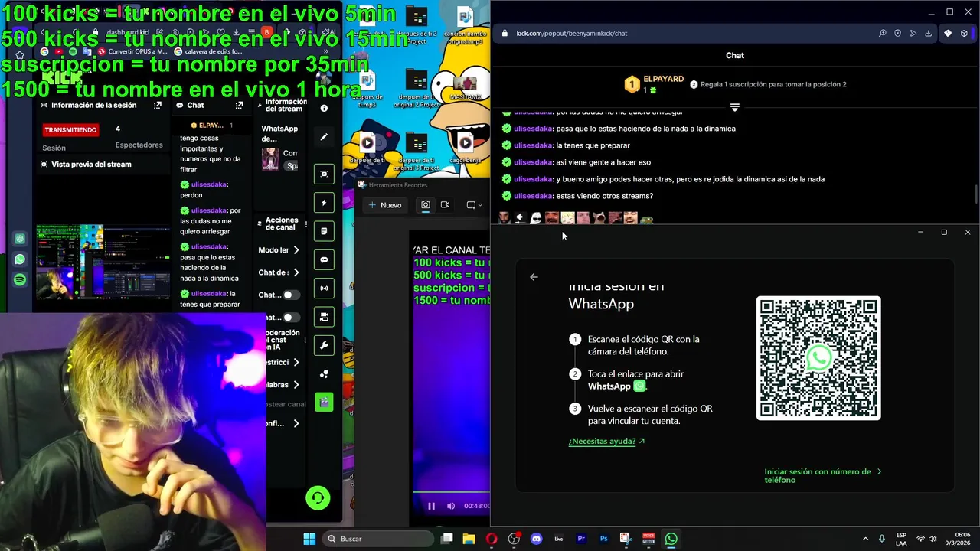Screen dimensions: 980x551
Task: Click the kick.com address bar URL
Action: pyautogui.click(x=571, y=33)
